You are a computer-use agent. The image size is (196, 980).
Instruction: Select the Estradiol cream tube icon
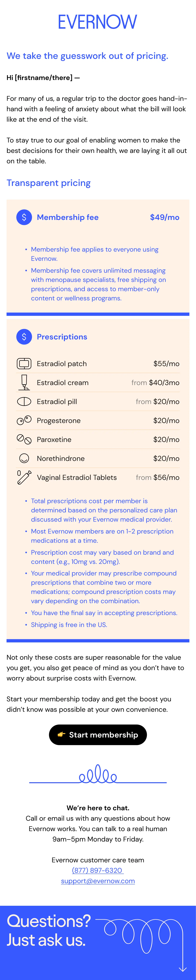[x=24, y=382]
